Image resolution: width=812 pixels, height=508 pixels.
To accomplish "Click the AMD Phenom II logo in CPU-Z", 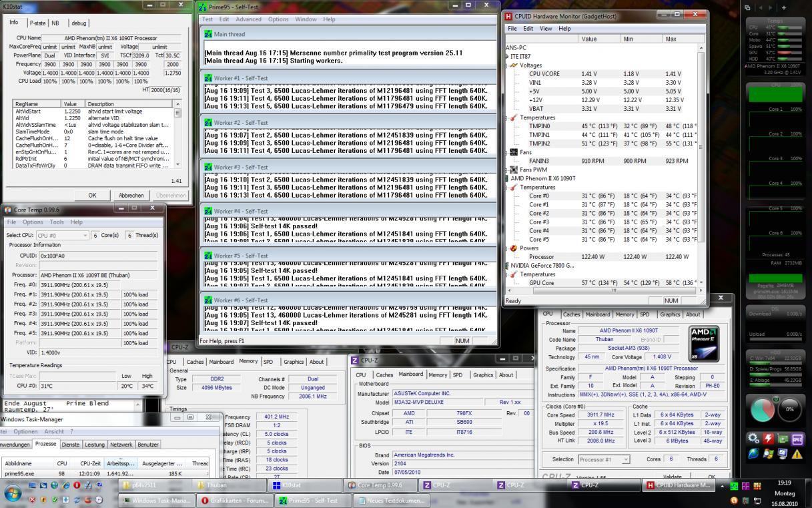I will click(x=704, y=344).
